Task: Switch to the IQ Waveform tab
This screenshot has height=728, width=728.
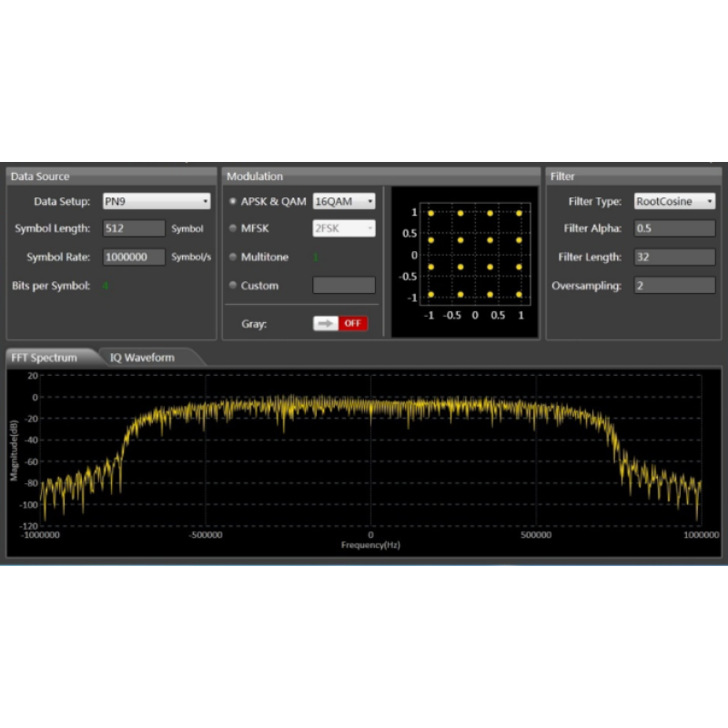Action: coord(142,358)
